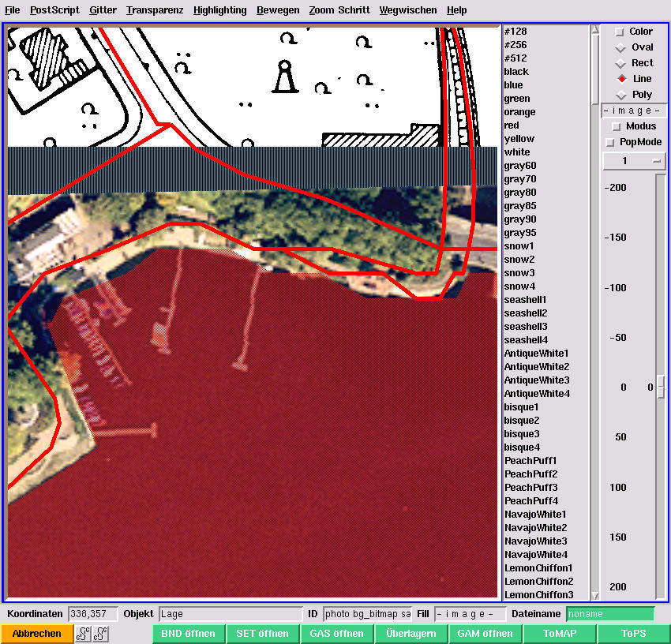Click the vertical scale slider handle at 0
671x644 pixels.
click(x=662, y=388)
